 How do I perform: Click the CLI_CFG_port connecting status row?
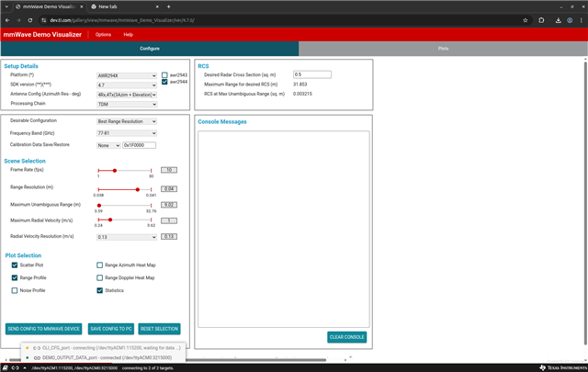[103, 348]
